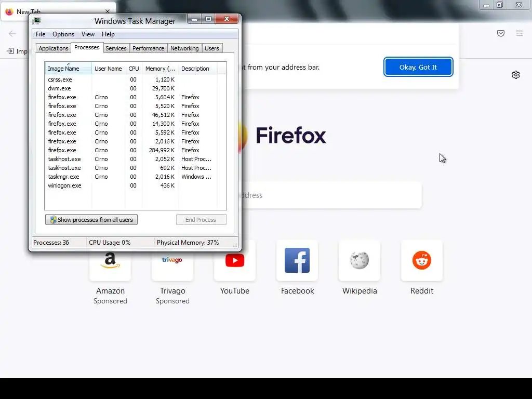The image size is (532, 399).
Task: Sort processes by CPU column
Action: pyautogui.click(x=134, y=69)
